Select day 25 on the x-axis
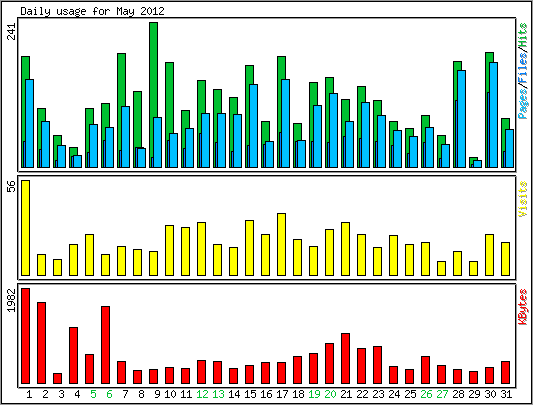Screen dimensions: 533x405 (410, 394)
